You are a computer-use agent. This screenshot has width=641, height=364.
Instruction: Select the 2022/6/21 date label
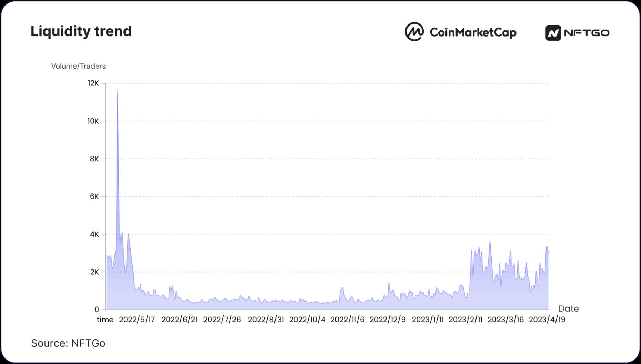(x=179, y=320)
